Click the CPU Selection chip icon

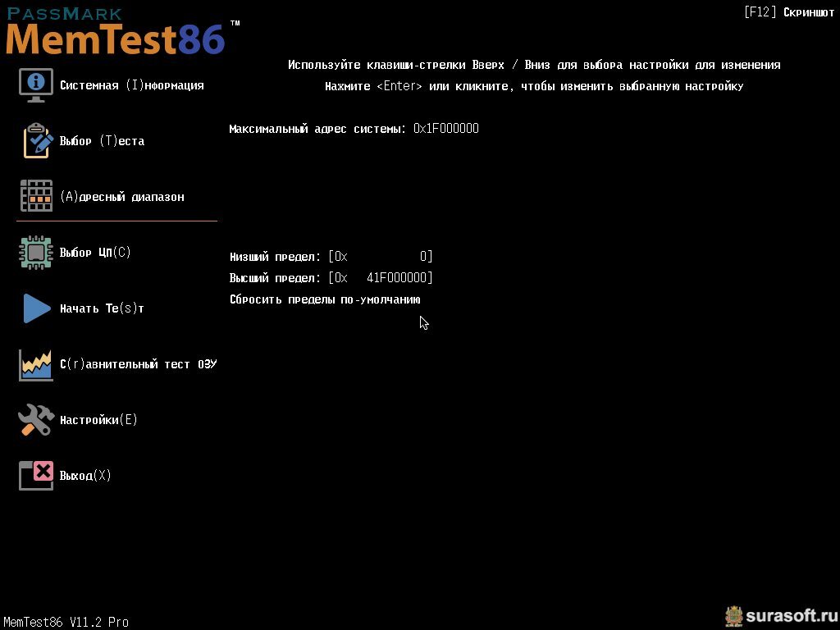[x=36, y=253]
